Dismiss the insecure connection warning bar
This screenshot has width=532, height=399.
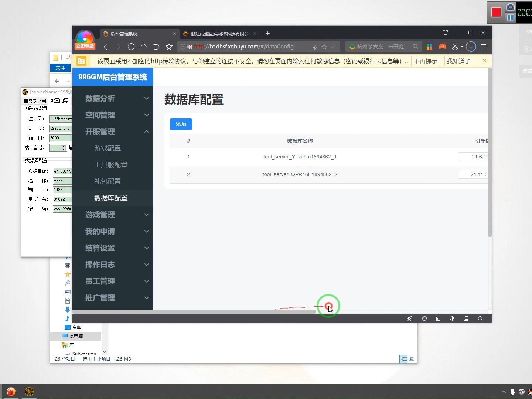(x=485, y=61)
